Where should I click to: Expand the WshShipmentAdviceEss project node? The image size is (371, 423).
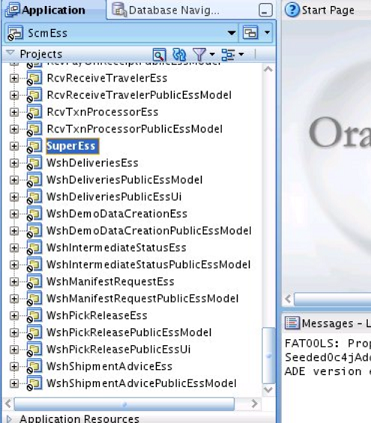click(14, 366)
